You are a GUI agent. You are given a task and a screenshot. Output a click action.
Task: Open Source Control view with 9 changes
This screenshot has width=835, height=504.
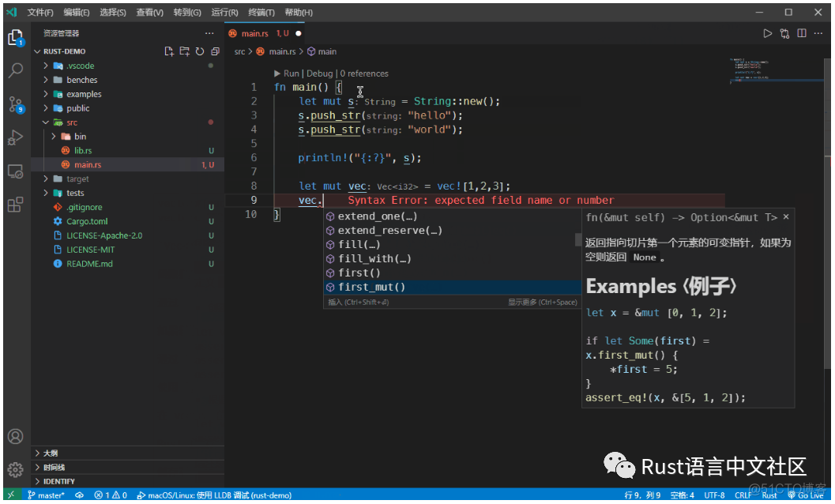tap(16, 104)
